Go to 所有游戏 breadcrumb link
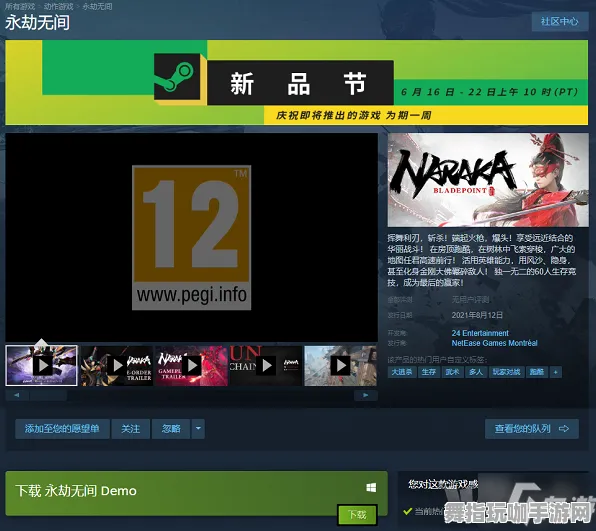Viewport: 596px width, 531px height. [20, 6]
